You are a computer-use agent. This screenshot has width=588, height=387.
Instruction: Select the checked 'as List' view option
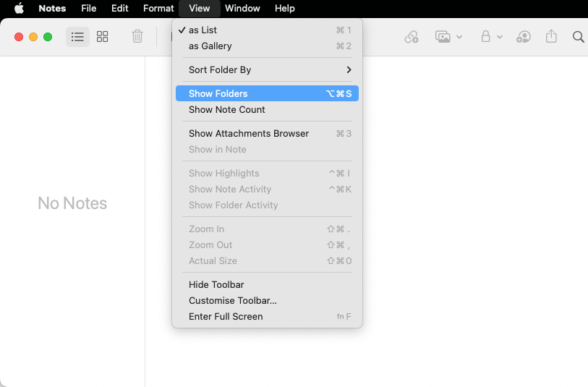point(203,30)
